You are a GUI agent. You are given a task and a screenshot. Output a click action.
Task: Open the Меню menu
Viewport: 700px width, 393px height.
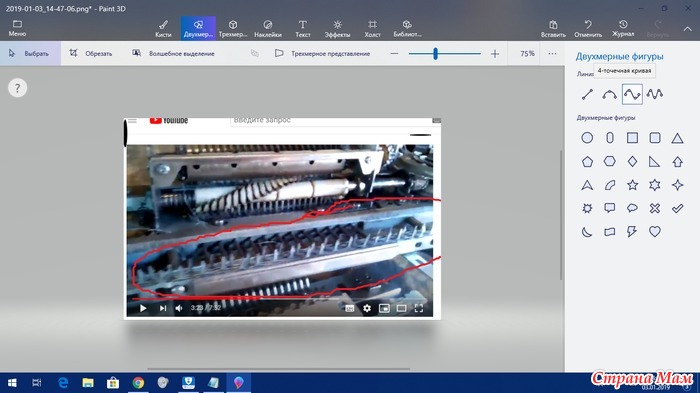(17, 28)
